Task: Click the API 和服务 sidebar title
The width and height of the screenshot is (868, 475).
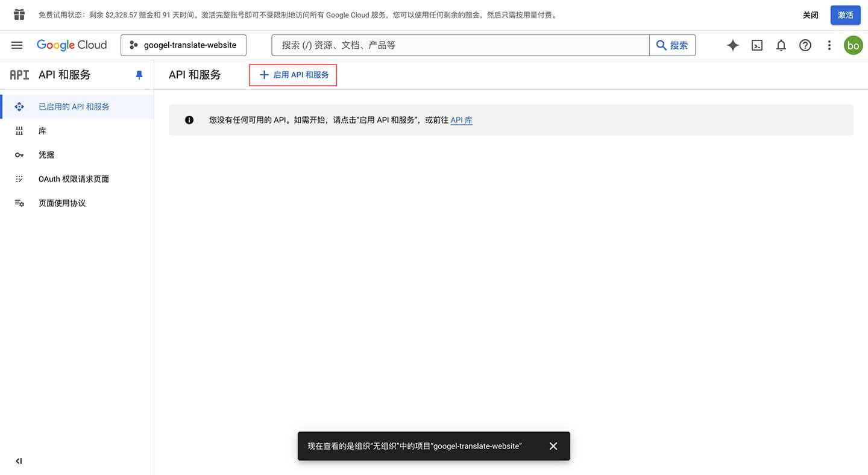Action: [64, 75]
